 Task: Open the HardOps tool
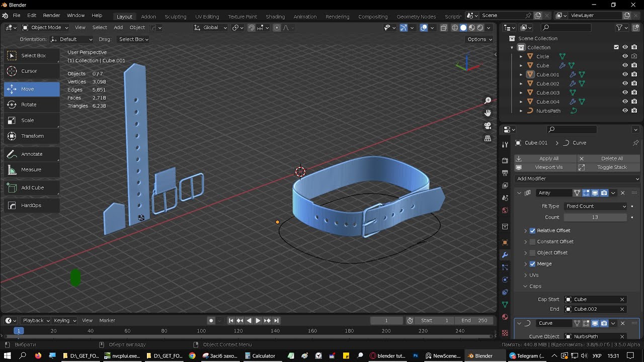(x=32, y=205)
